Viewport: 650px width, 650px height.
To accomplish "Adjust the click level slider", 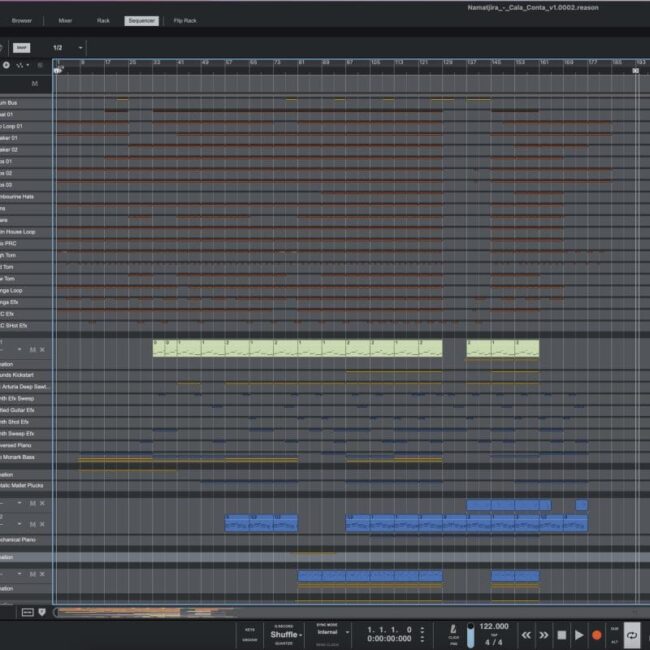I will click(x=470, y=633).
